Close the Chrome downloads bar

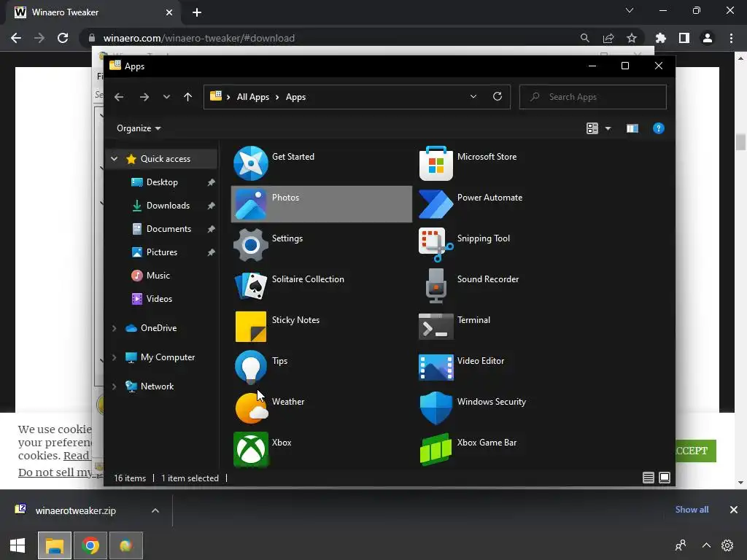(x=734, y=510)
